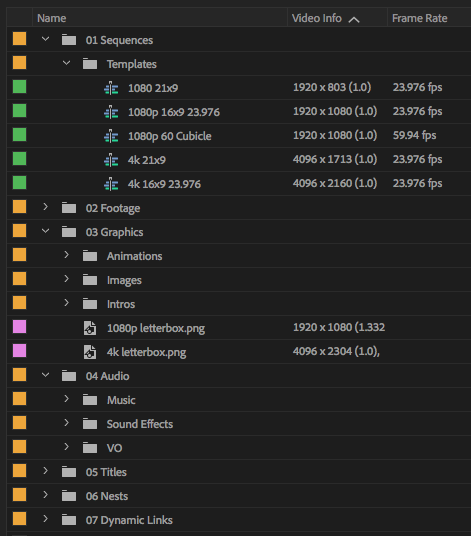Click the 01 Sequences bin folder icon
This screenshot has width=471, height=536.
69,40
